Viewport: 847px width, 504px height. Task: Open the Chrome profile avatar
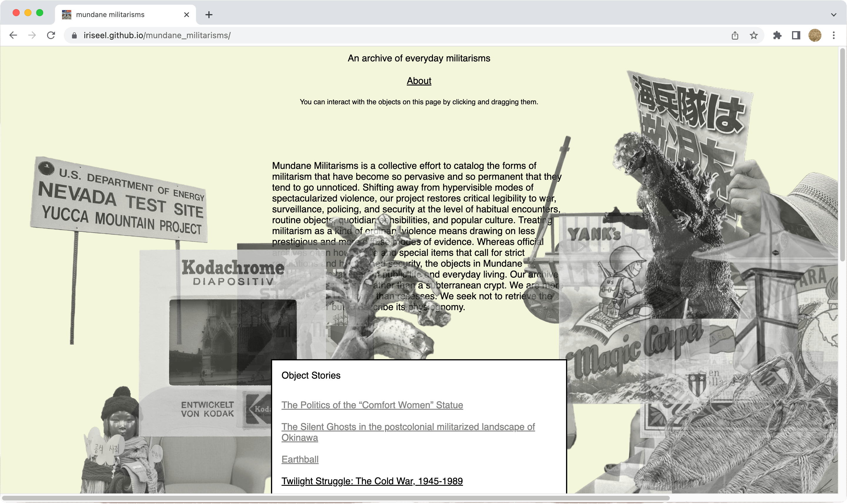click(x=815, y=35)
